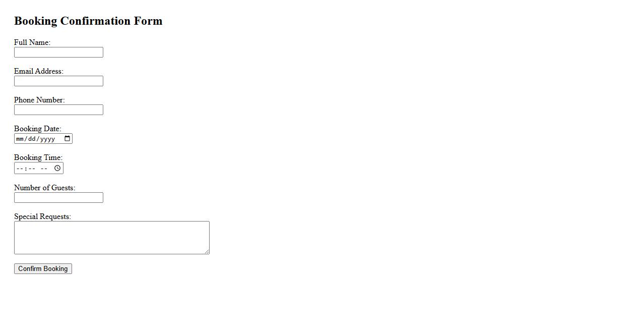This screenshot has width=644, height=328.
Task: Open the clock time picker icon
Action: [57, 168]
